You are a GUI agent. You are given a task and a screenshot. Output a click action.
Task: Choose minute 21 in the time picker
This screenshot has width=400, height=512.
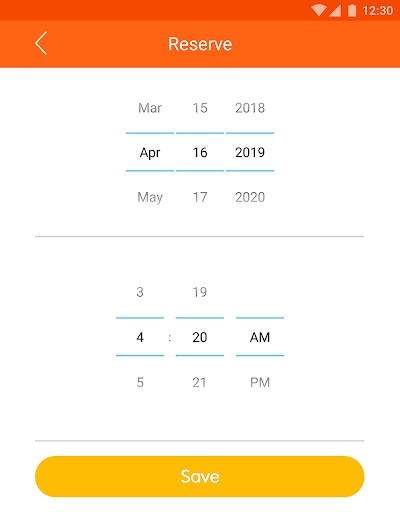[199, 382]
